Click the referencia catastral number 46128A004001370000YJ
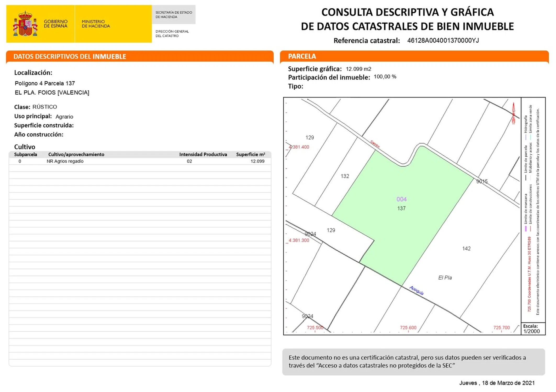The width and height of the screenshot is (556, 392). click(443, 41)
